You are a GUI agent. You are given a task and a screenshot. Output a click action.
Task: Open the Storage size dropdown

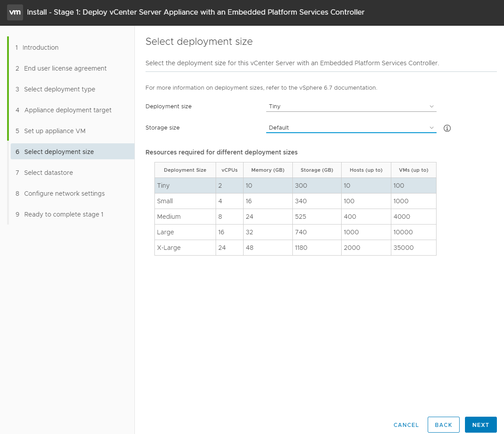(351, 128)
